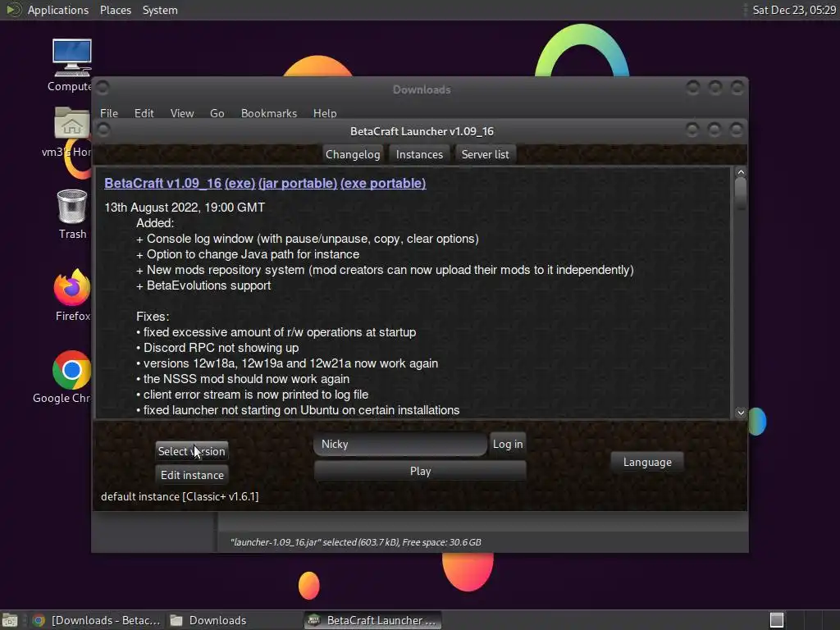Click the clock showing Sat Dec 23
The image size is (840, 630).
[793, 10]
